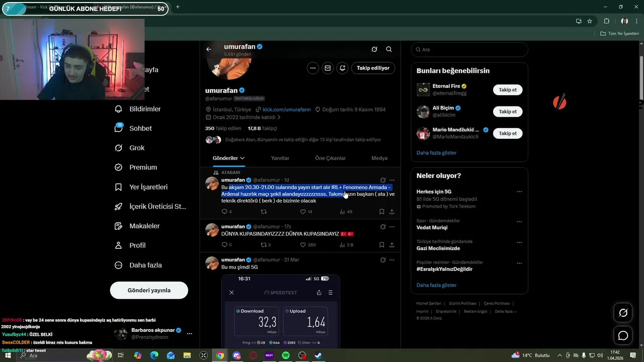Click Daha fazla göster under Neler oluyor
Image resolution: width=644 pixels, height=362 pixels.
(x=436, y=285)
